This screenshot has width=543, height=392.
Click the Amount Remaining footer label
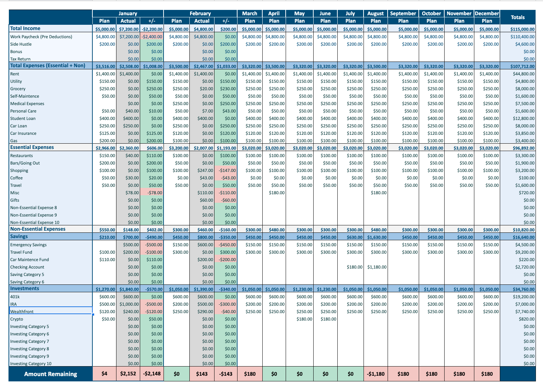(x=51, y=374)
